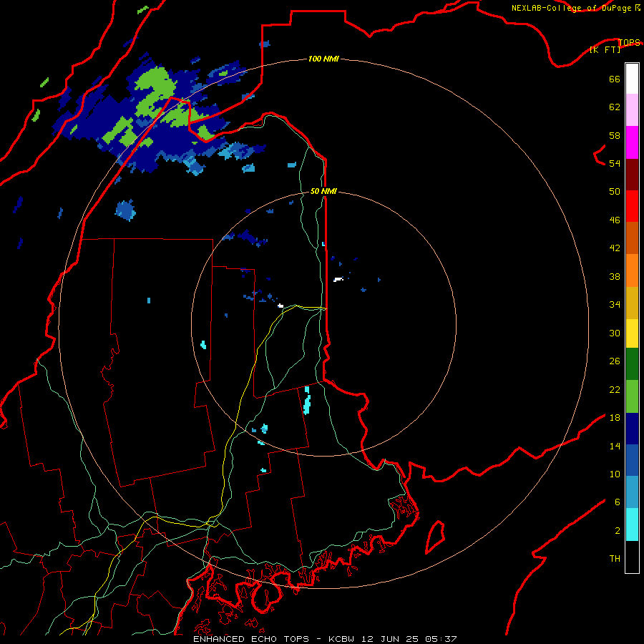Click the light pink 62 kft swatch
Viewport: 644px width, 644px height.
point(632,110)
